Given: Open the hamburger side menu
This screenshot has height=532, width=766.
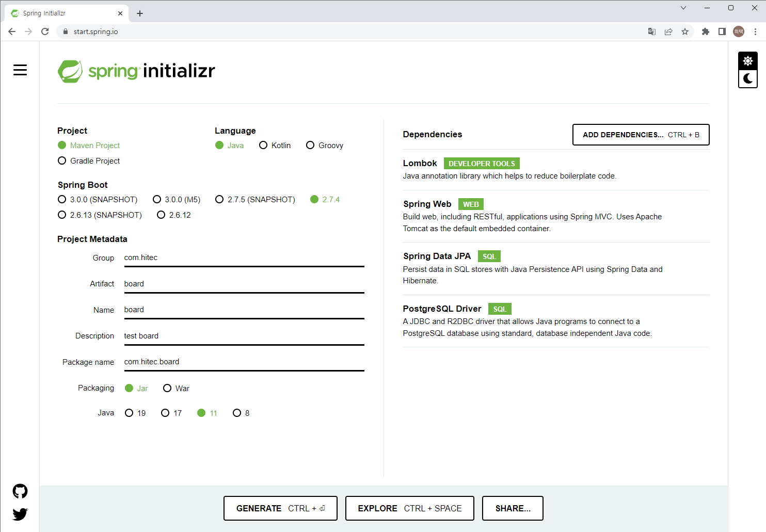Looking at the screenshot, I should [x=20, y=70].
